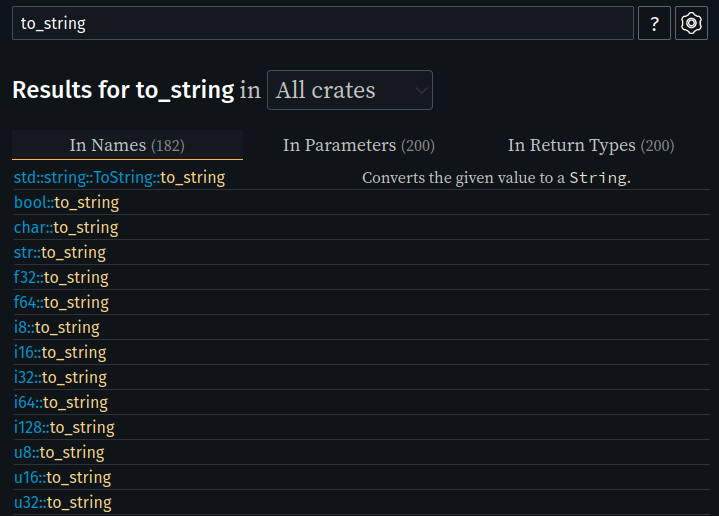Open the settings gear icon
Screen dimensions: 719x516
point(691,23)
